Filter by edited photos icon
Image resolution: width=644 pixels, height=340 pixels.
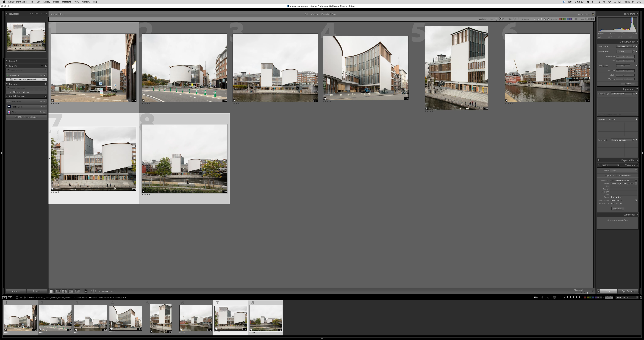point(515,19)
